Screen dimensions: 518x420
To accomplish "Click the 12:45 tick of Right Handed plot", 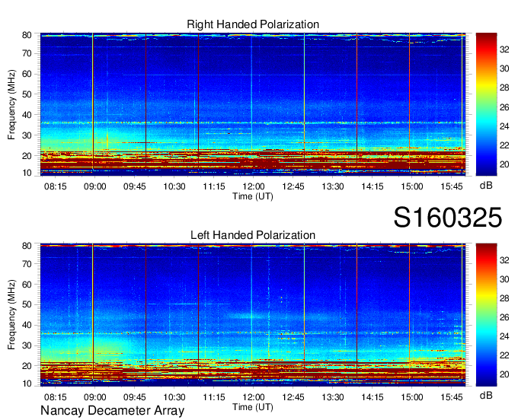I will tap(293, 186).
